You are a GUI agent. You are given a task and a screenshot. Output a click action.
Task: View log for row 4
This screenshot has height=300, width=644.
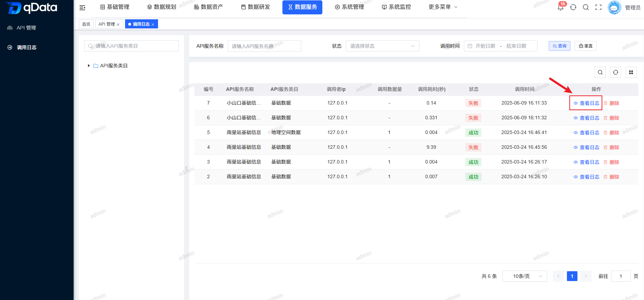586,147
